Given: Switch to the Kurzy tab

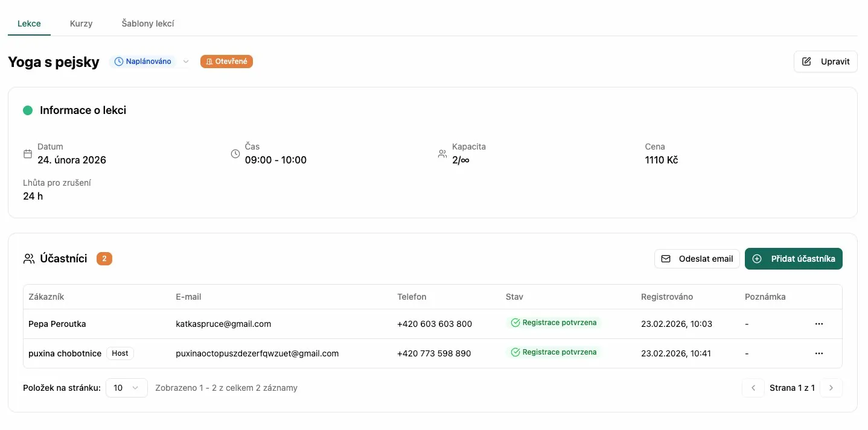Looking at the screenshot, I should (x=81, y=24).
